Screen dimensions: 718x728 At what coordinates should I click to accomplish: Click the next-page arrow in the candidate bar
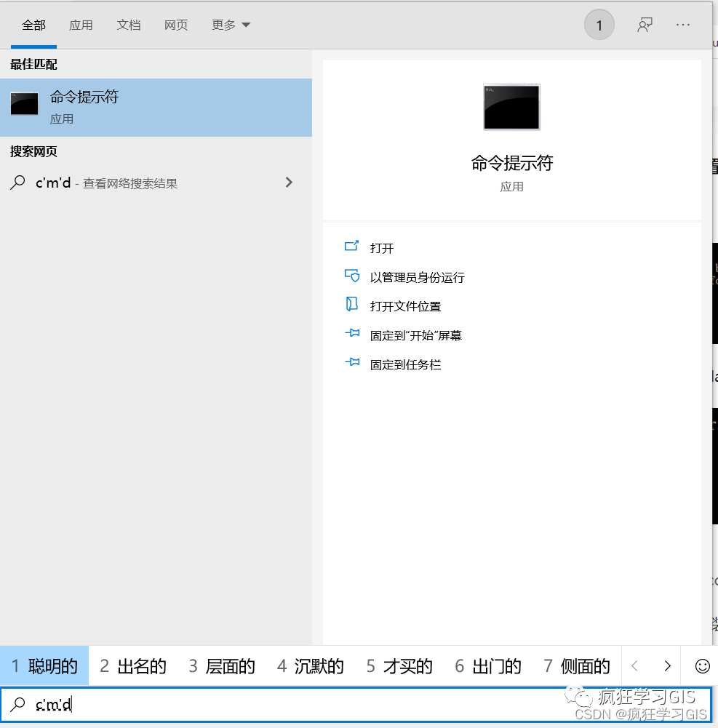coord(668,665)
